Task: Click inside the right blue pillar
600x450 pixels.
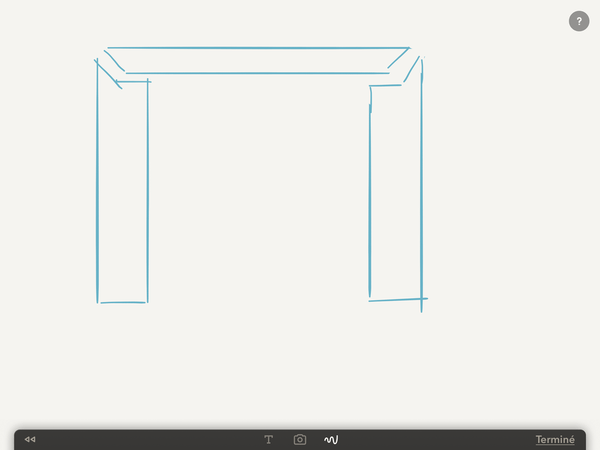Action: pyautogui.click(x=395, y=190)
